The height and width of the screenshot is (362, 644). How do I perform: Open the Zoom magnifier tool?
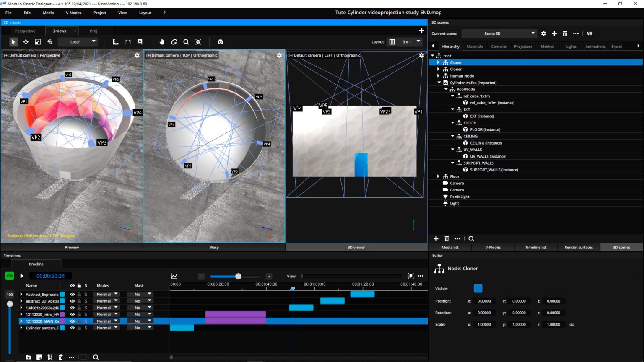coord(186,41)
